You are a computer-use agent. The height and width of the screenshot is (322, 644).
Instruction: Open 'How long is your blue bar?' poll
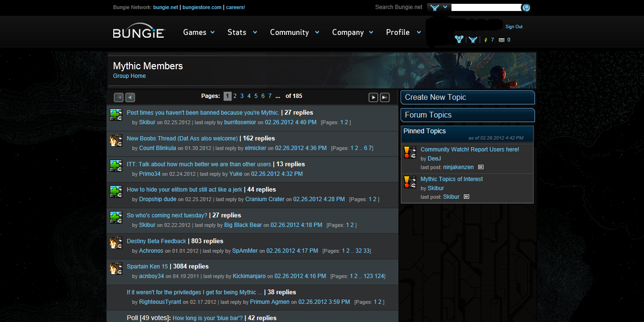coord(208,318)
